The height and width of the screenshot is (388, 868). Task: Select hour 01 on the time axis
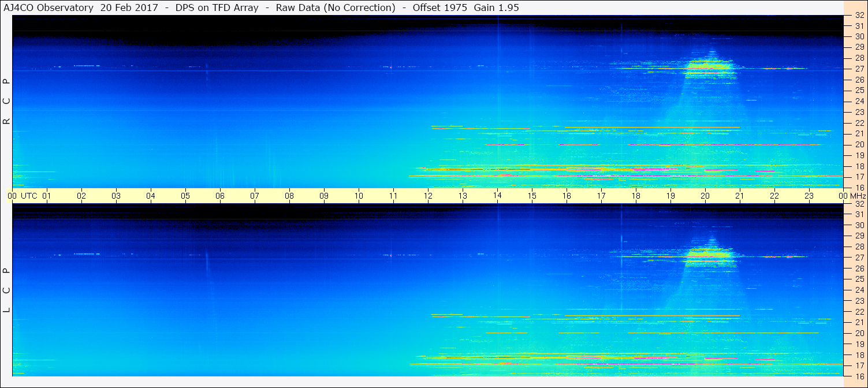[47, 196]
